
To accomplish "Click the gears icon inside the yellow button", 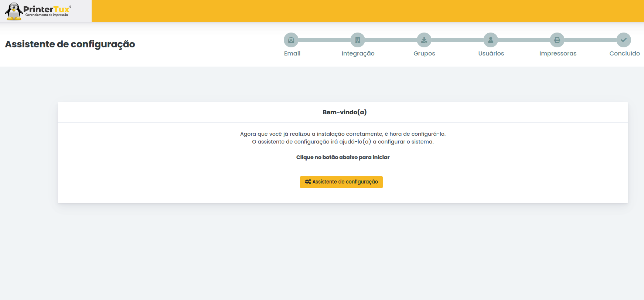I will 308,182.
